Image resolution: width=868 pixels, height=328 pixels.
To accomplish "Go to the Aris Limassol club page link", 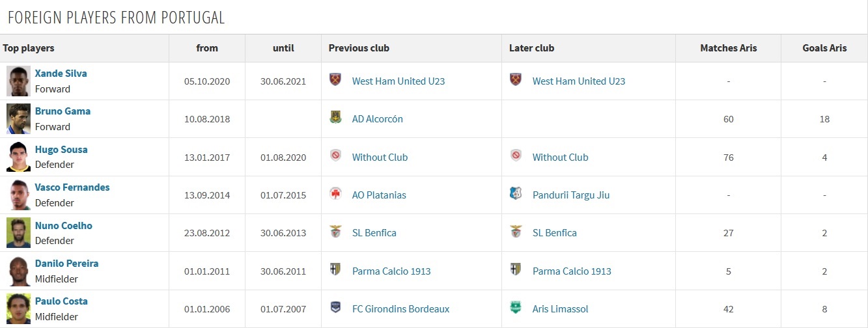I will point(561,308).
